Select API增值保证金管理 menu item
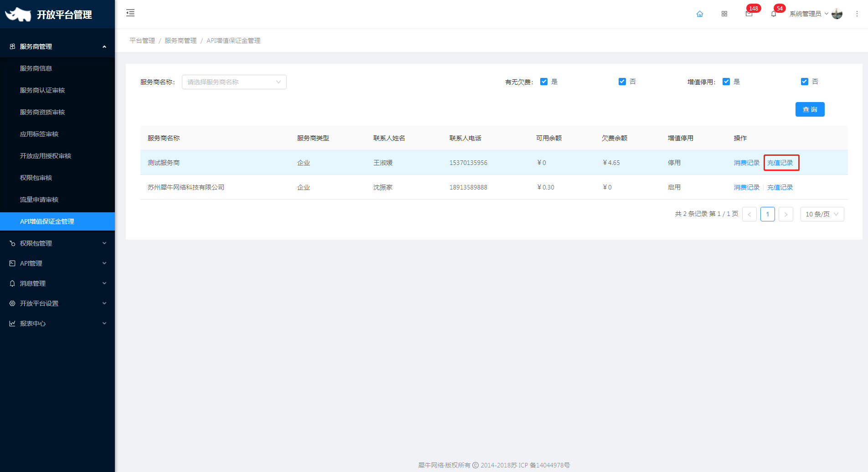 [57, 221]
